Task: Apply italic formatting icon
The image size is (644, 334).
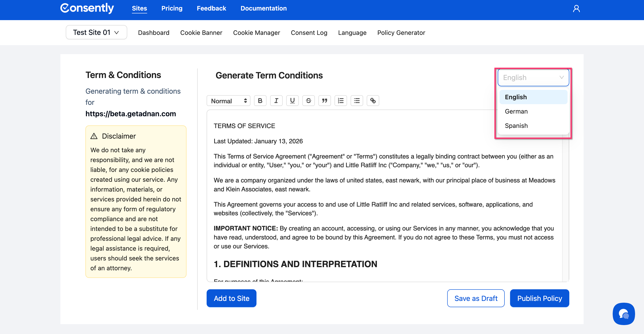Action: point(276,101)
